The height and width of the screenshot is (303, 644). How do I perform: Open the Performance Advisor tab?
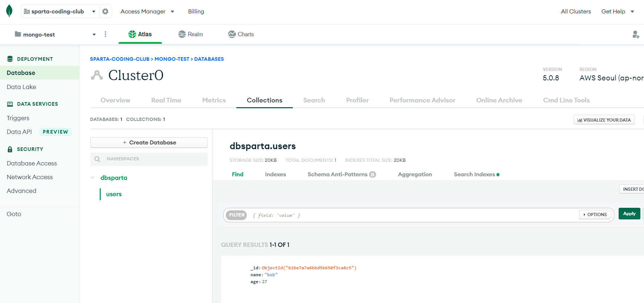pyautogui.click(x=423, y=100)
